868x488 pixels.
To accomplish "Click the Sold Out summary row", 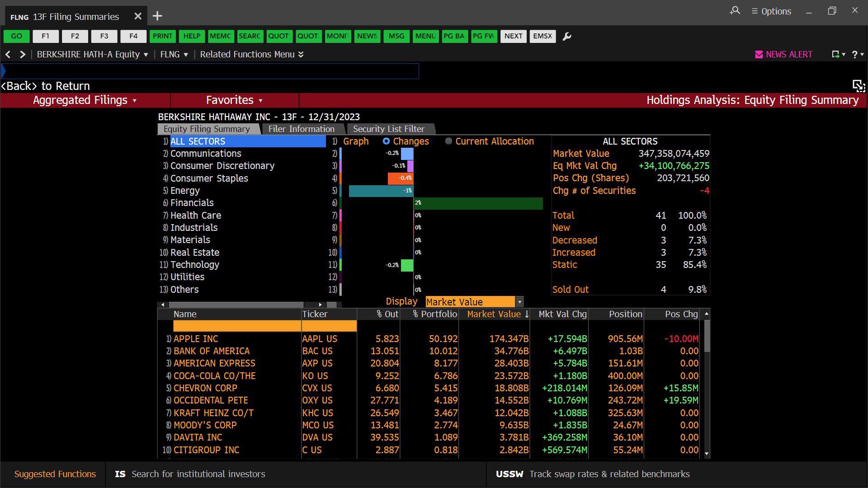I will pos(630,290).
